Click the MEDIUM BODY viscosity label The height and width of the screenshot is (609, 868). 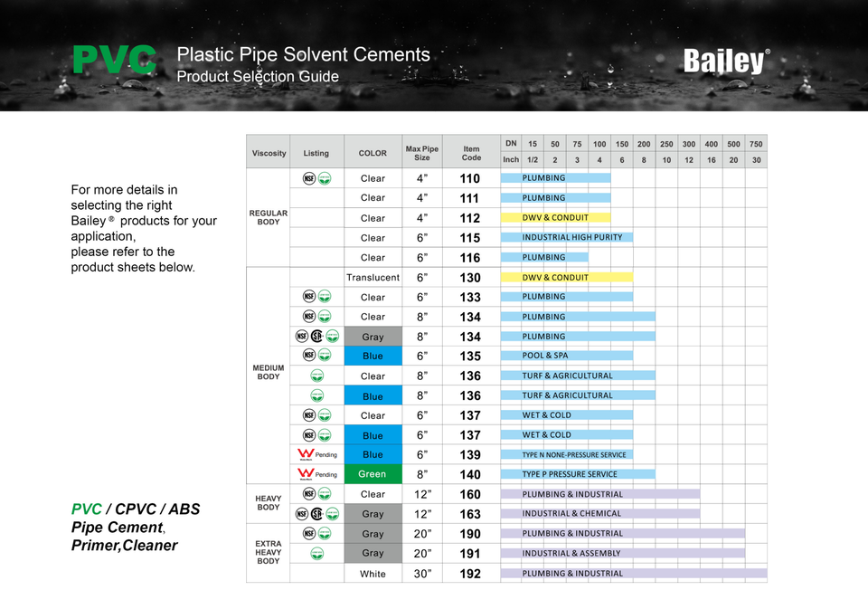tap(269, 372)
